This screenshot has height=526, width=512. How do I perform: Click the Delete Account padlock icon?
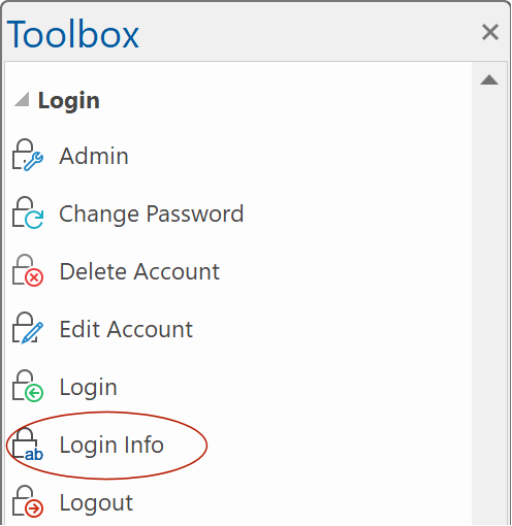coord(28,271)
